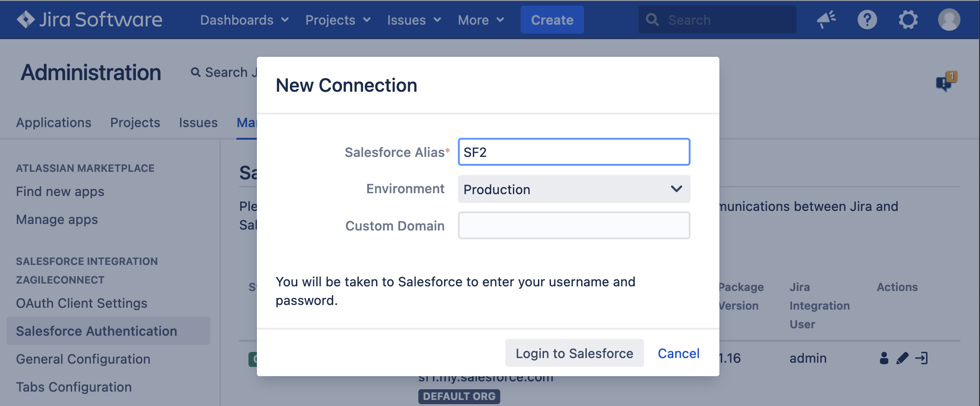The image size is (980, 406).
Task: Open the settings gear icon
Action: point(908,20)
